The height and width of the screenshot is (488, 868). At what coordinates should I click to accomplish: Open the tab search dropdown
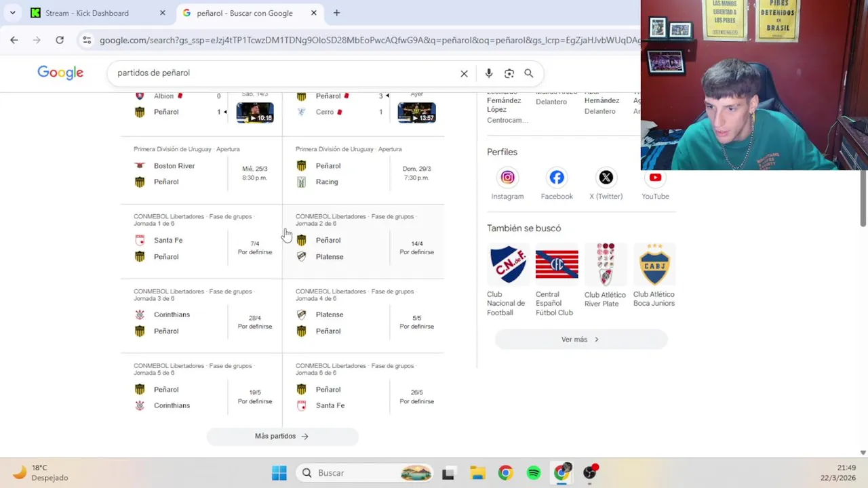coord(13,13)
